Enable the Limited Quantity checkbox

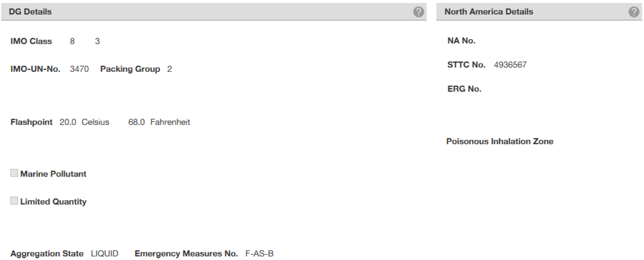[14, 202]
